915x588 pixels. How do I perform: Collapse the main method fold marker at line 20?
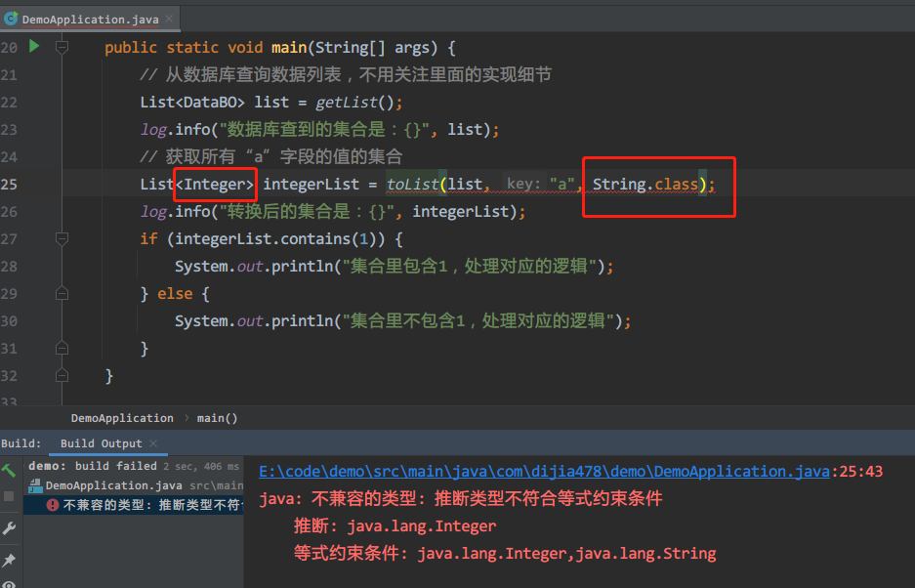[62, 47]
